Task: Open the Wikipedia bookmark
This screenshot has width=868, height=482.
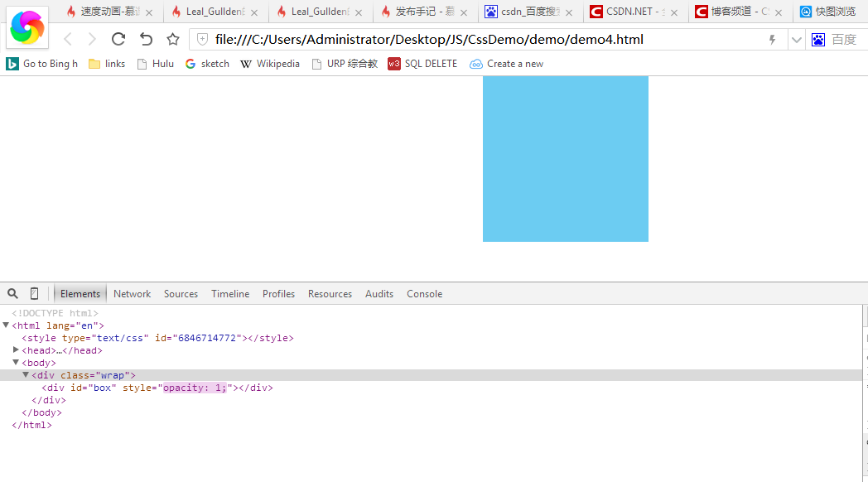Action: pyautogui.click(x=270, y=64)
